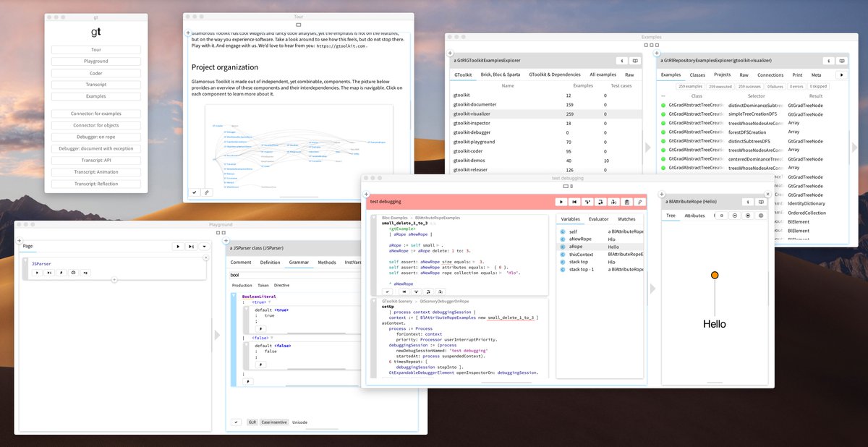The image size is (868, 447).
Task: Click the Transcript: Animation button
Action: (96, 172)
